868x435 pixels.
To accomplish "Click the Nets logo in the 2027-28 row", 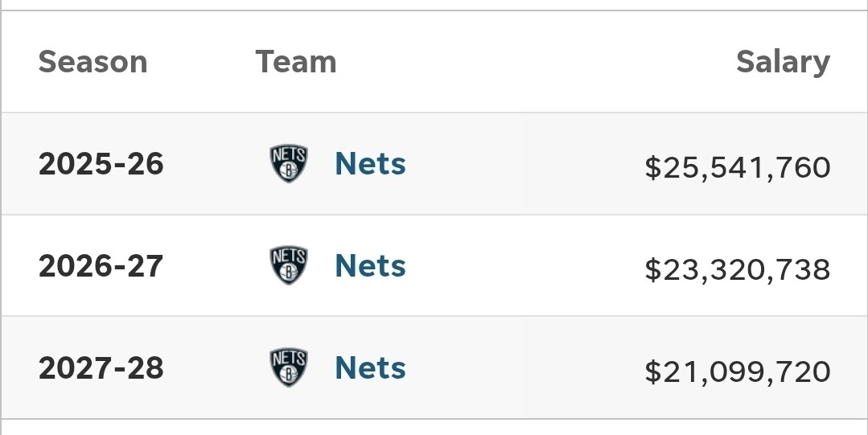I will [289, 367].
